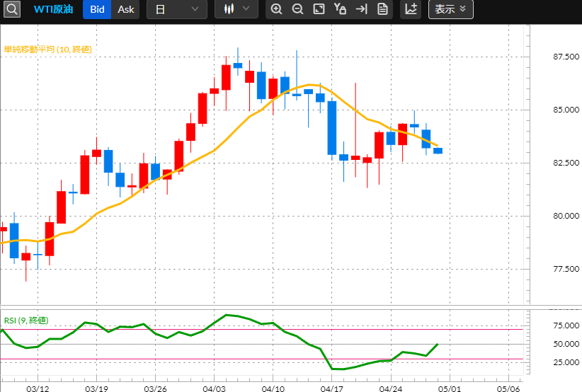
Task: Select the WTI原油 symbol label
Action: (x=53, y=9)
